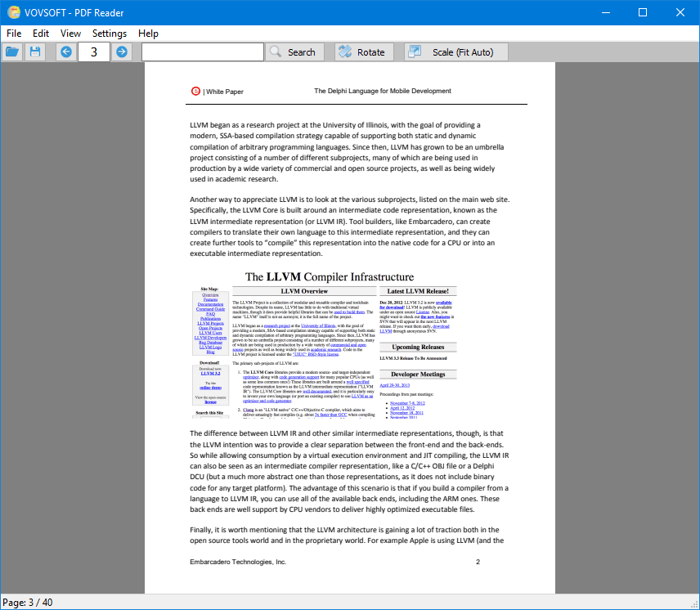
Task: Go to the next page arrow icon
Action: pos(121,51)
